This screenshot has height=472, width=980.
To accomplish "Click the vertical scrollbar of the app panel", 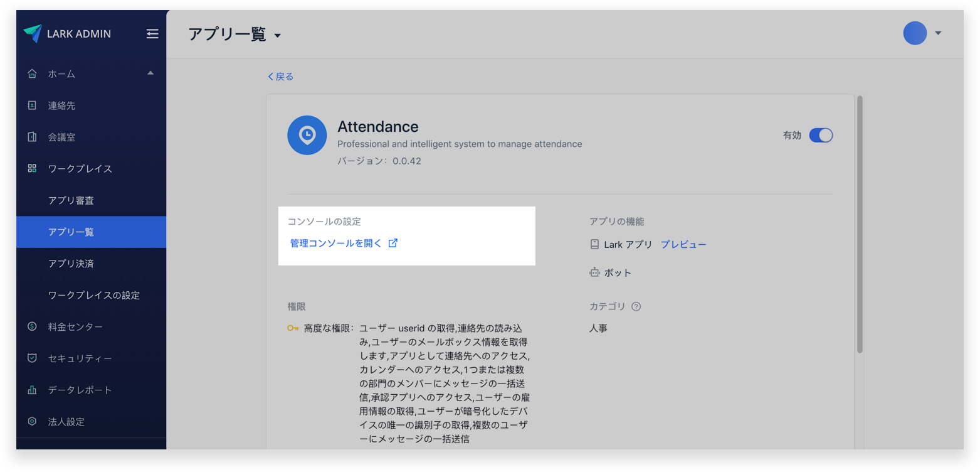I will click(860, 224).
